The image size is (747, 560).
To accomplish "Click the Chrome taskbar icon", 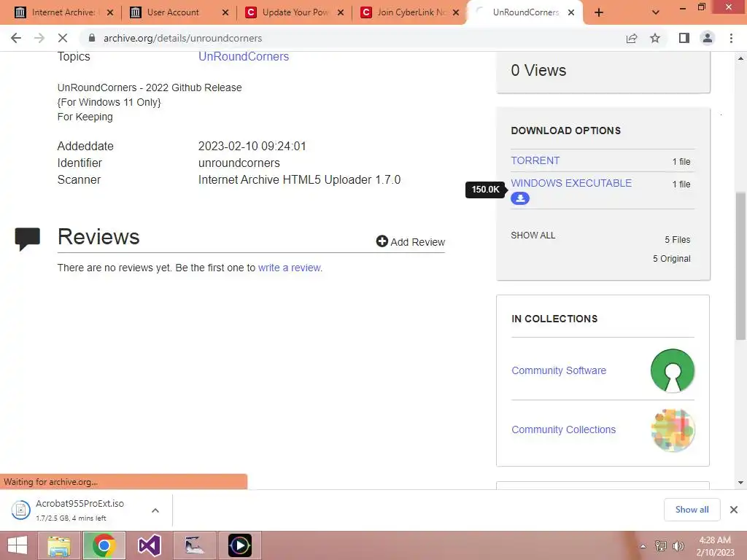I will 104,545.
